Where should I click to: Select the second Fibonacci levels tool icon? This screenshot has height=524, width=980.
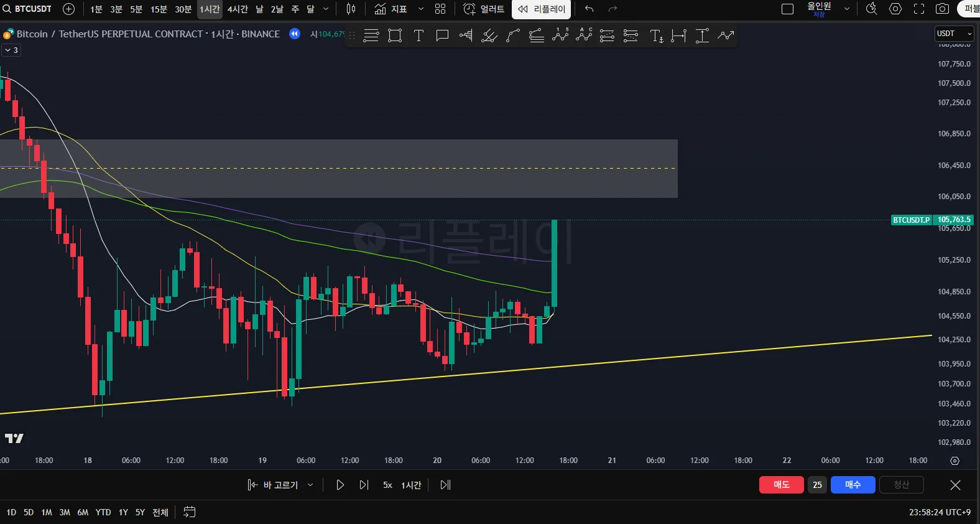click(x=631, y=35)
